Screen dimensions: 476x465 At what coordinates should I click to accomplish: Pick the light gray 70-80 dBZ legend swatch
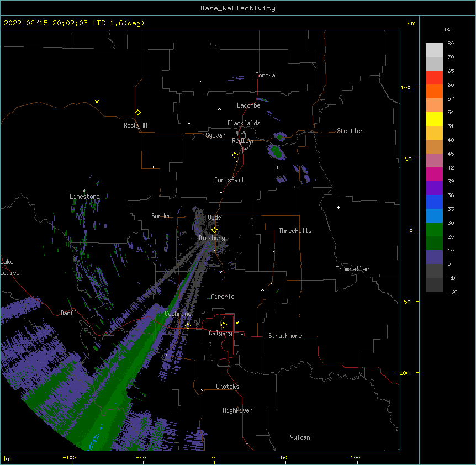coord(434,50)
